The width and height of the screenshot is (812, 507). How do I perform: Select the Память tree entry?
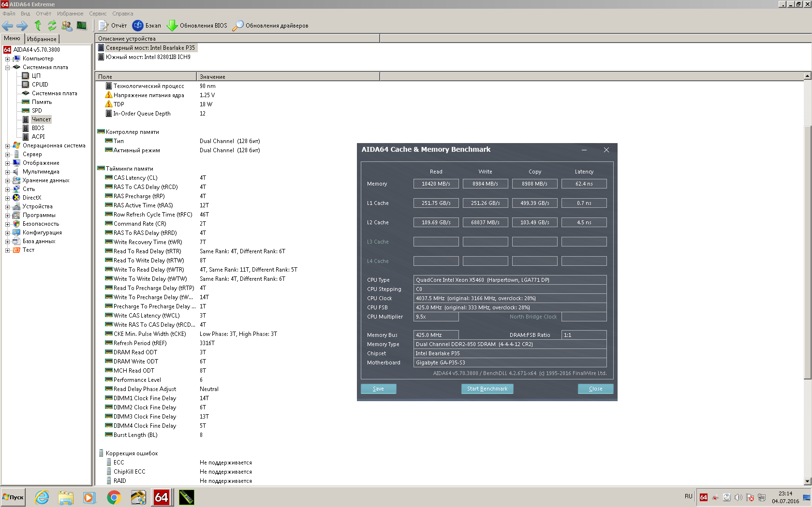(x=42, y=102)
